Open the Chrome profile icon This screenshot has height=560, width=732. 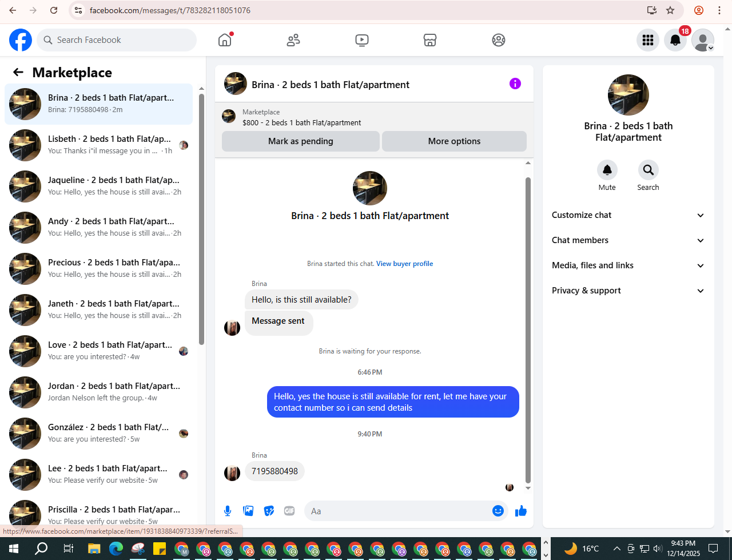click(699, 10)
